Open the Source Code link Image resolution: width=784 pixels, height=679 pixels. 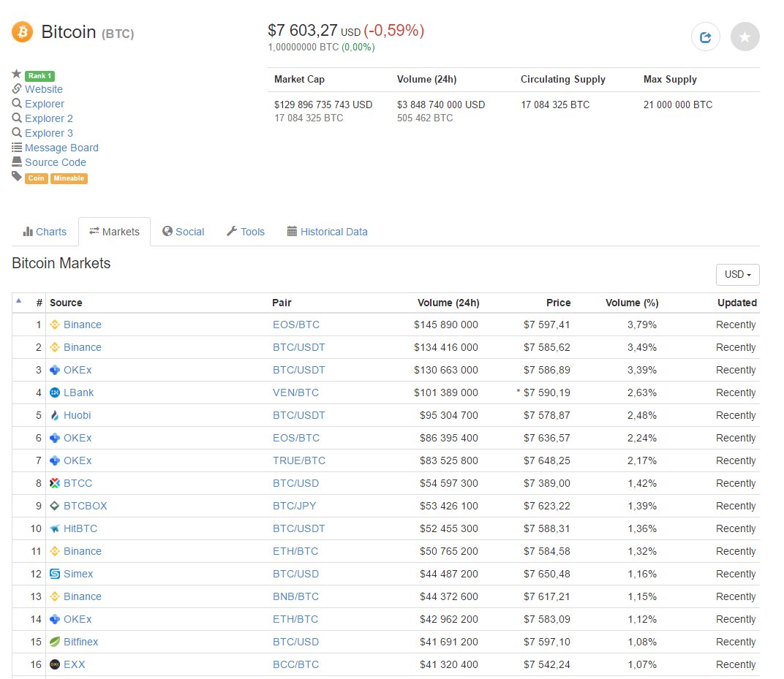(x=56, y=162)
